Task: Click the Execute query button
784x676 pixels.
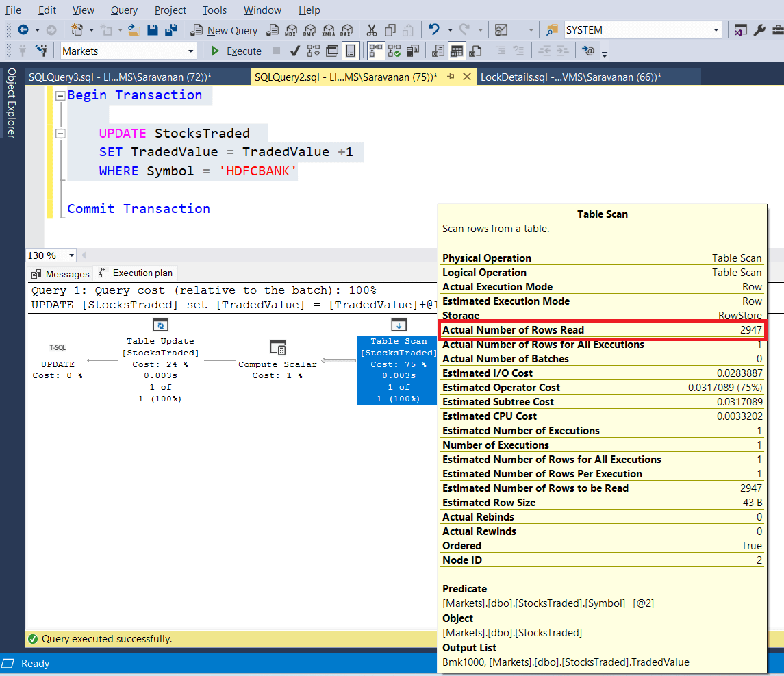Action: (x=236, y=51)
